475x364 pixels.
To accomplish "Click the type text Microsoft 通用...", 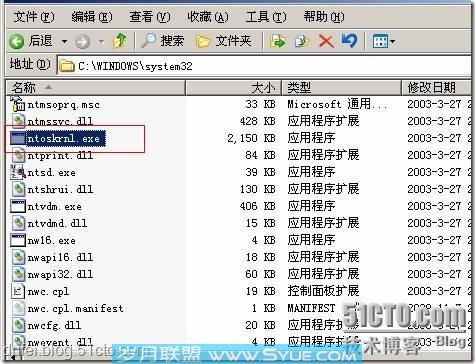I will coord(329,104).
